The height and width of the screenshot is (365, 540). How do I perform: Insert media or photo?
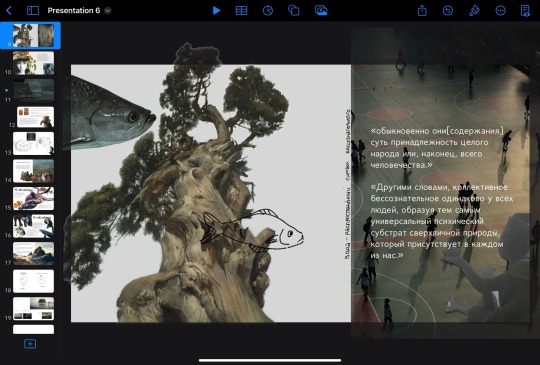[321, 11]
